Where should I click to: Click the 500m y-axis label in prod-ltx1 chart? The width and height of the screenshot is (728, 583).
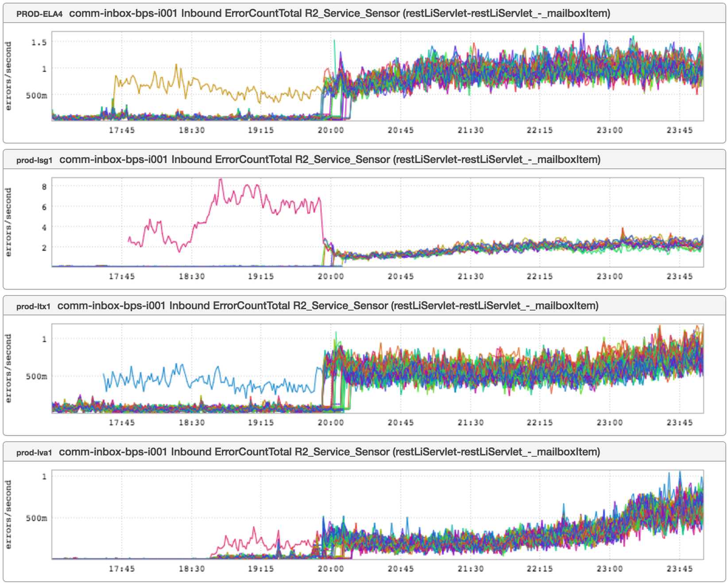36,377
